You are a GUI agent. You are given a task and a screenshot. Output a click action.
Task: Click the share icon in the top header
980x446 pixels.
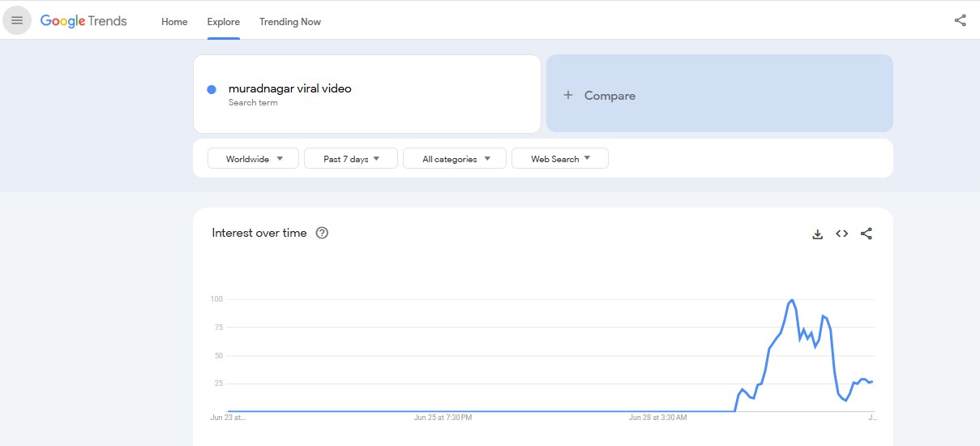pos(961,21)
